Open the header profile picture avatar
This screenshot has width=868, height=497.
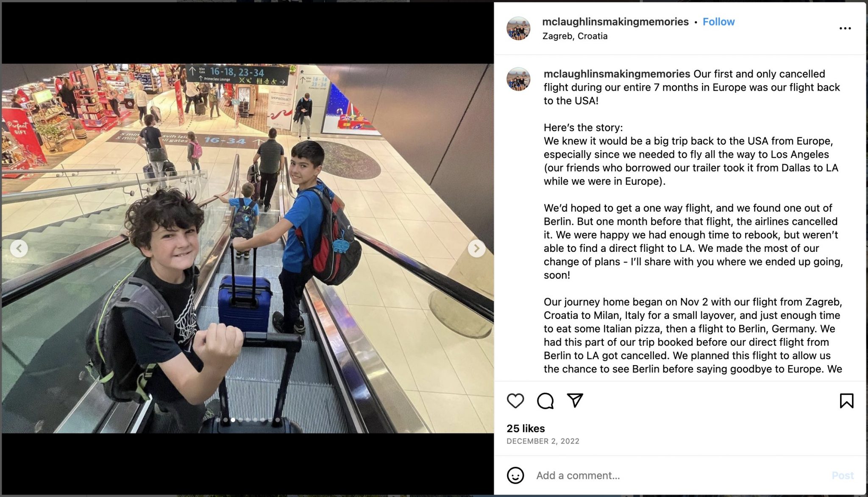tap(518, 28)
